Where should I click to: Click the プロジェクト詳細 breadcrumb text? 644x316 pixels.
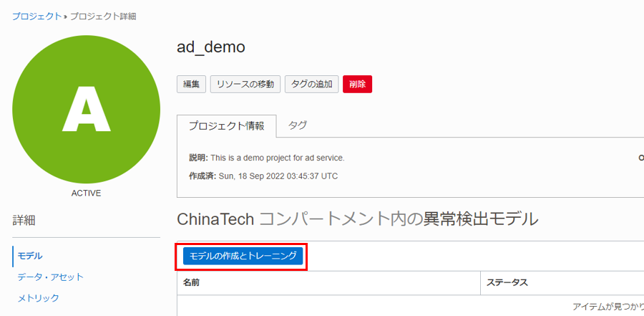[102, 16]
